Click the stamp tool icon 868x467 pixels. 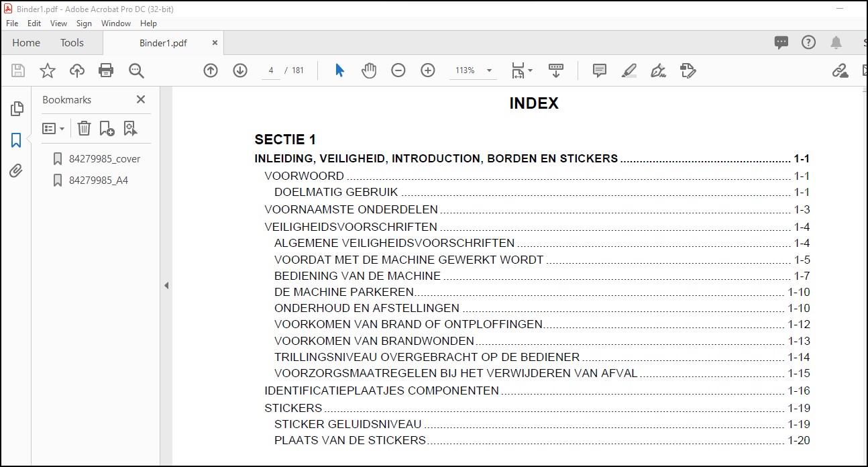point(688,70)
